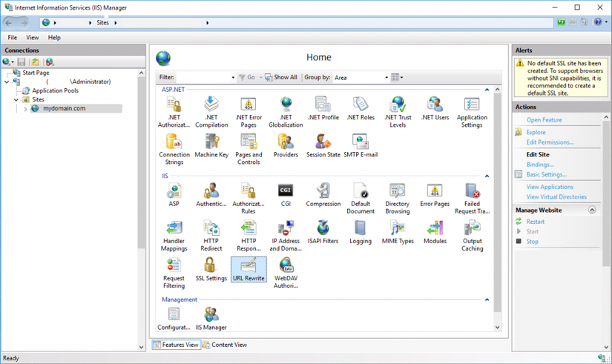Open IP Address and Domain Restrictions
The image size is (612, 364).
click(x=286, y=236)
